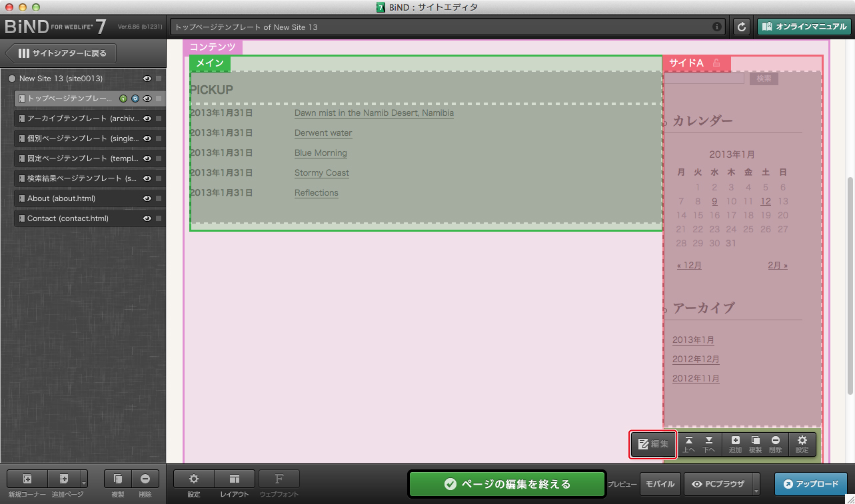Add a block with 追加 icon

736,444
